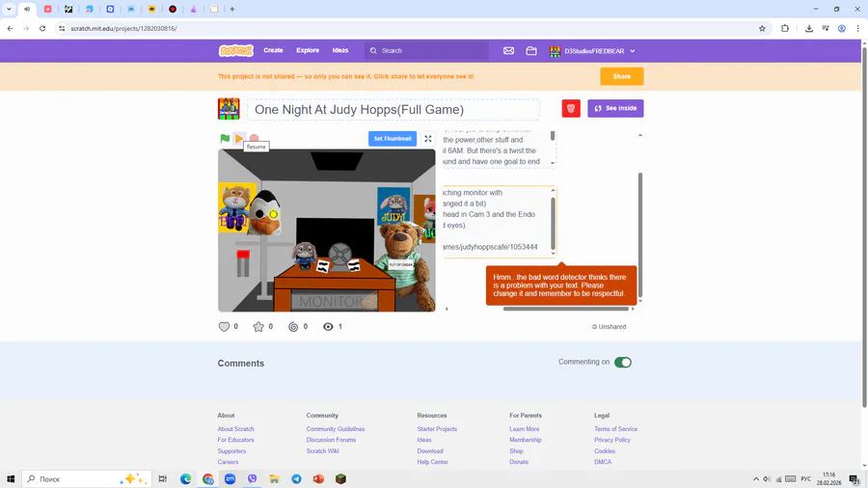
Task: Open Community Guidelines footer link
Action: [336, 429]
